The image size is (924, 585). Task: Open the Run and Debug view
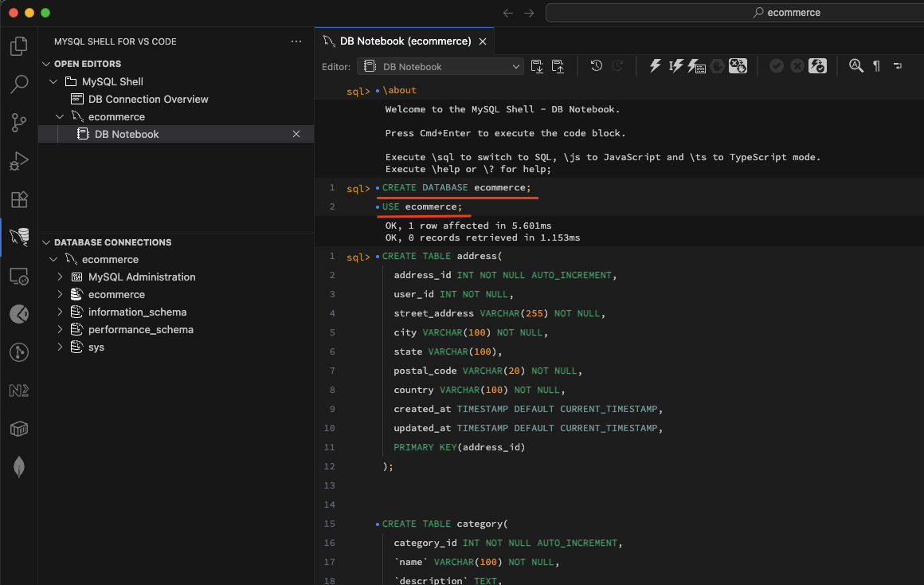click(19, 161)
